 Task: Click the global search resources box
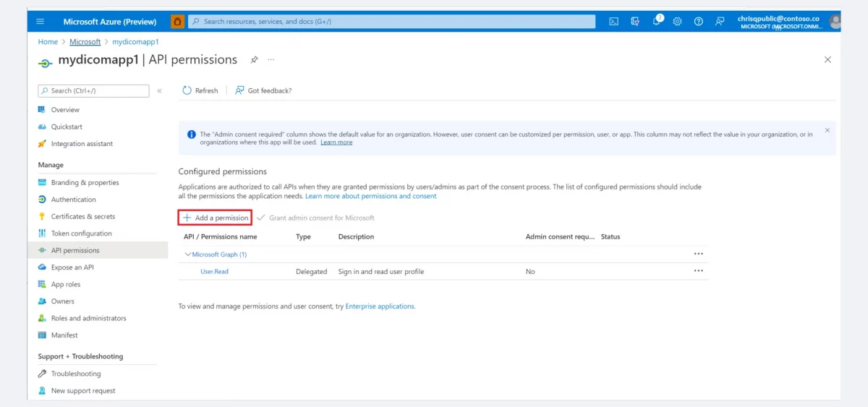[392, 22]
